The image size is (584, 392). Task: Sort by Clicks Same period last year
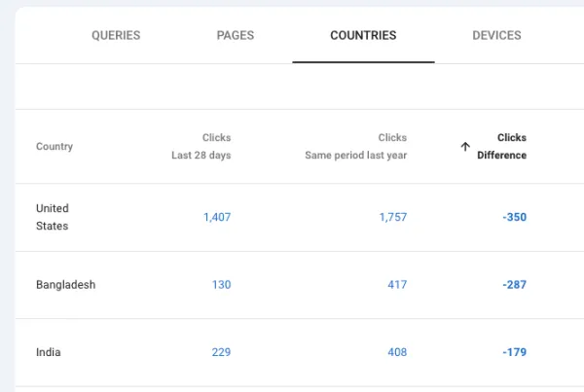point(355,146)
